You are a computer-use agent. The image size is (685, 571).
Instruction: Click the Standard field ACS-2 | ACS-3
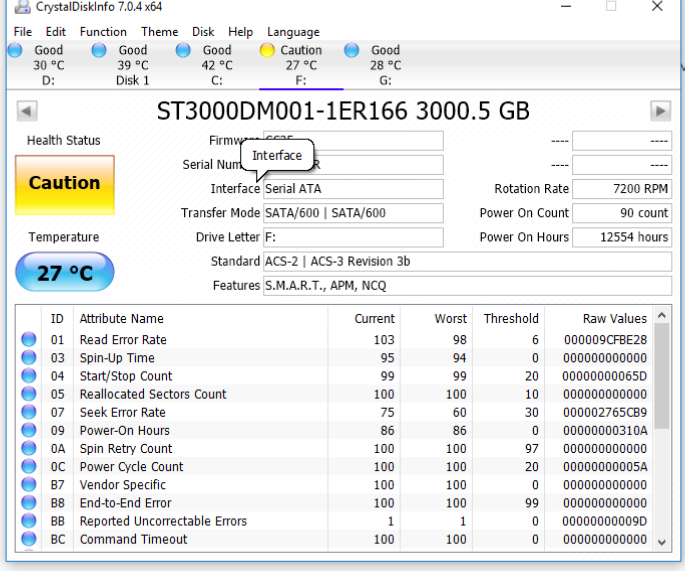[x=467, y=261]
